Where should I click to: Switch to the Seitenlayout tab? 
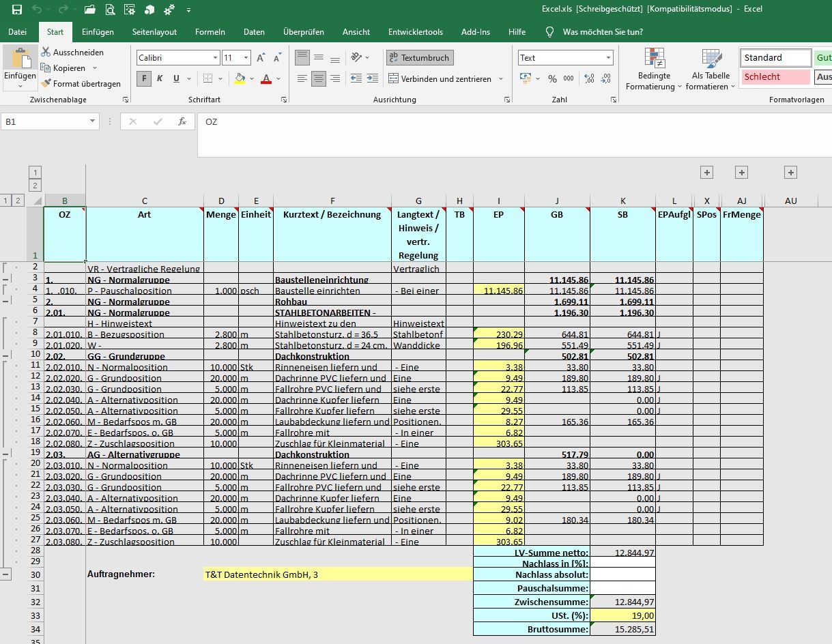tap(154, 32)
